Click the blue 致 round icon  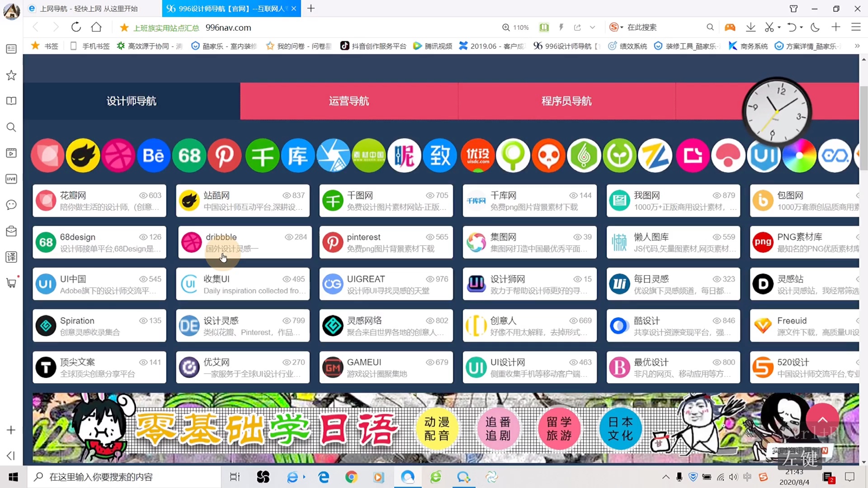tap(440, 155)
